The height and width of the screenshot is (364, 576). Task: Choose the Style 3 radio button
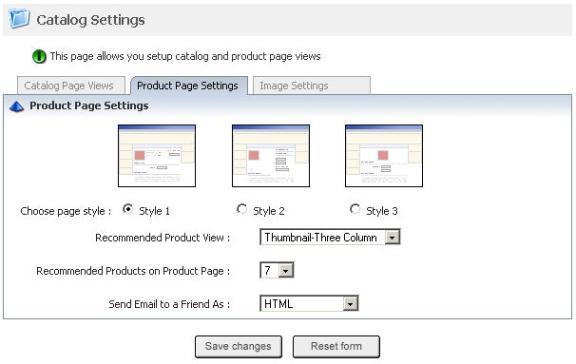coord(354,209)
